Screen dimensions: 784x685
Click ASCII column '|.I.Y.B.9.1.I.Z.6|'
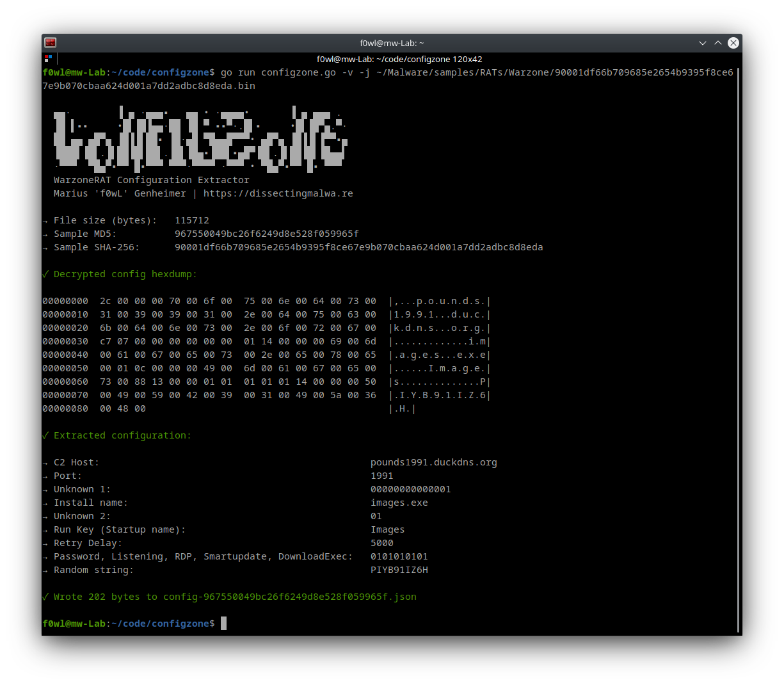tap(440, 395)
